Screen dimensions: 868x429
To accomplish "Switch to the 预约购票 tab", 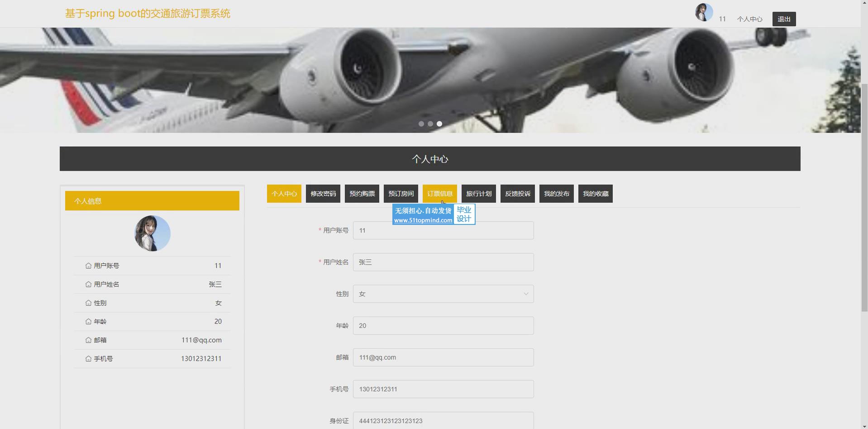I will click(362, 194).
